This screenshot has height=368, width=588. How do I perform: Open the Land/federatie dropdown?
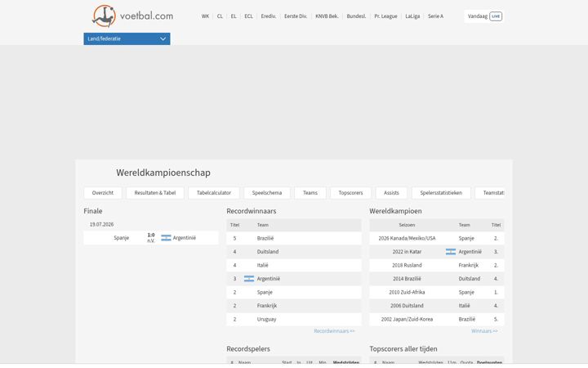pyautogui.click(x=127, y=38)
